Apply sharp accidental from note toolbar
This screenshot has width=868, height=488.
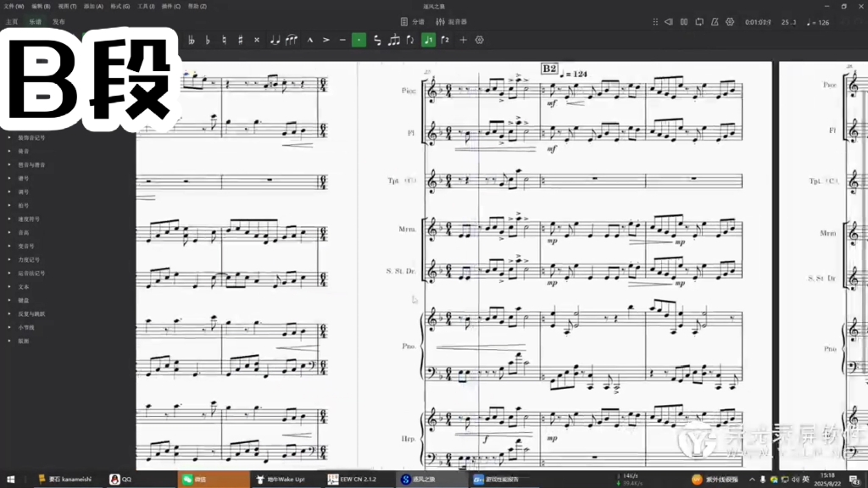(240, 40)
